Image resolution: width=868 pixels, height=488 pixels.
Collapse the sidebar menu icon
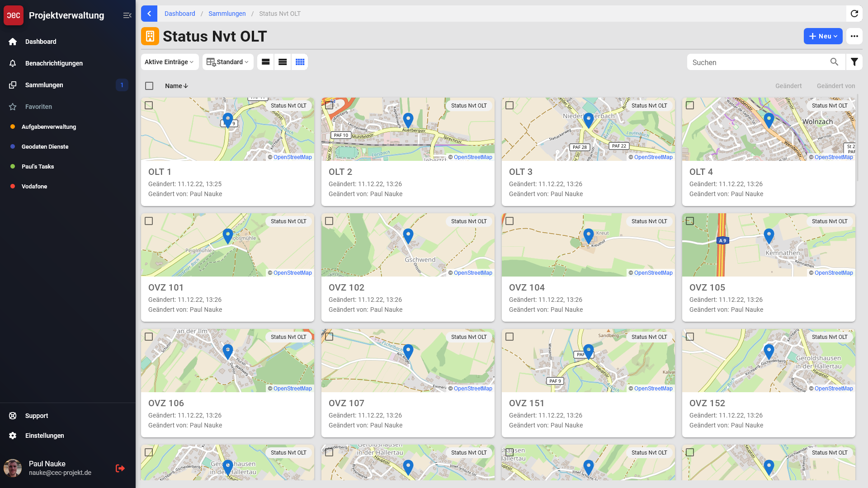(x=127, y=15)
